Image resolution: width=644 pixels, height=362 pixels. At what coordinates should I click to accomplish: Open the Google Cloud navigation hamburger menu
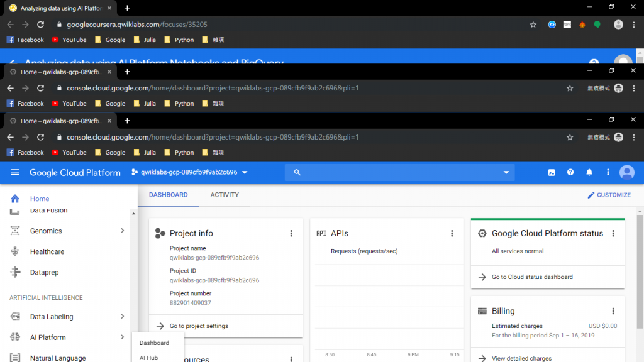pos(15,172)
